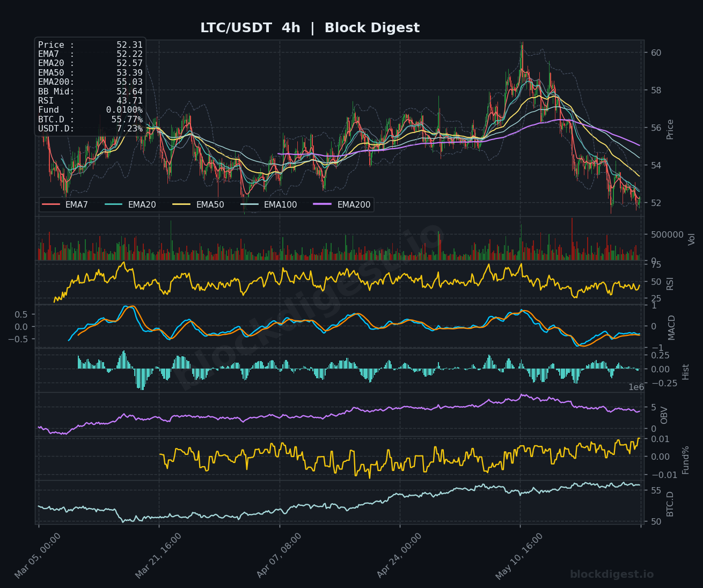The width and height of the screenshot is (703, 588).
Task: Click the 1e6 OBV scale label
Action: [x=636, y=387]
